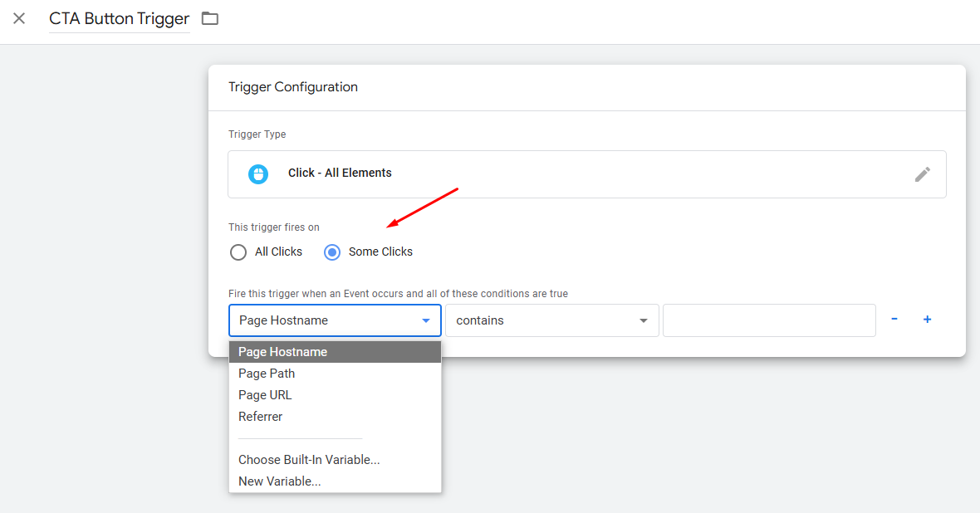Screen dimensions: 980x513
Task: Choose Referrer from variable list
Action: [335, 417]
